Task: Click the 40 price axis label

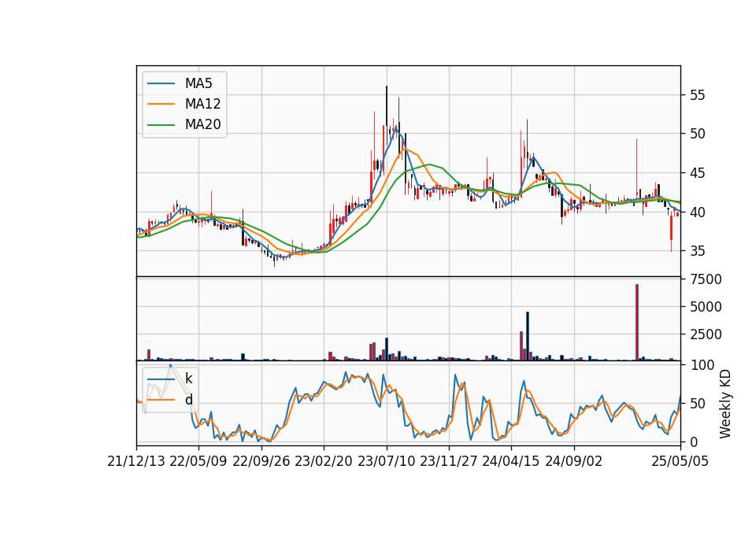Action: pyautogui.click(x=697, y=212)
